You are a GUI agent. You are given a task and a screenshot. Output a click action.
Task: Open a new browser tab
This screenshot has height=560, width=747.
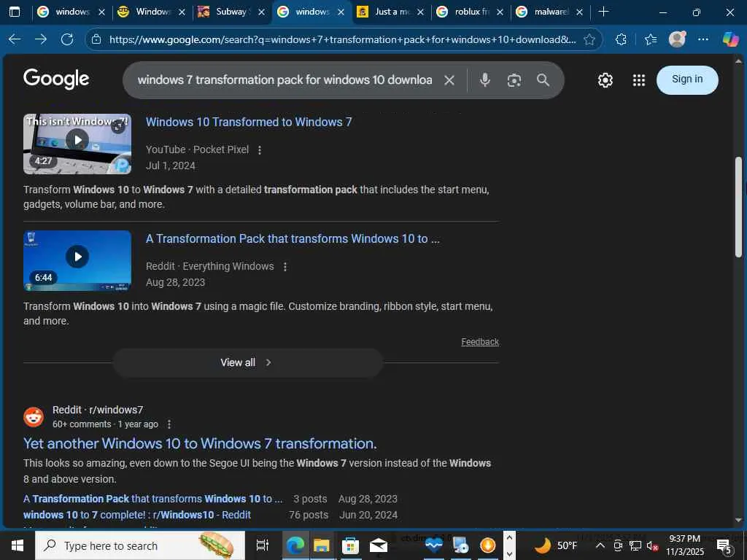pos(603,12)
